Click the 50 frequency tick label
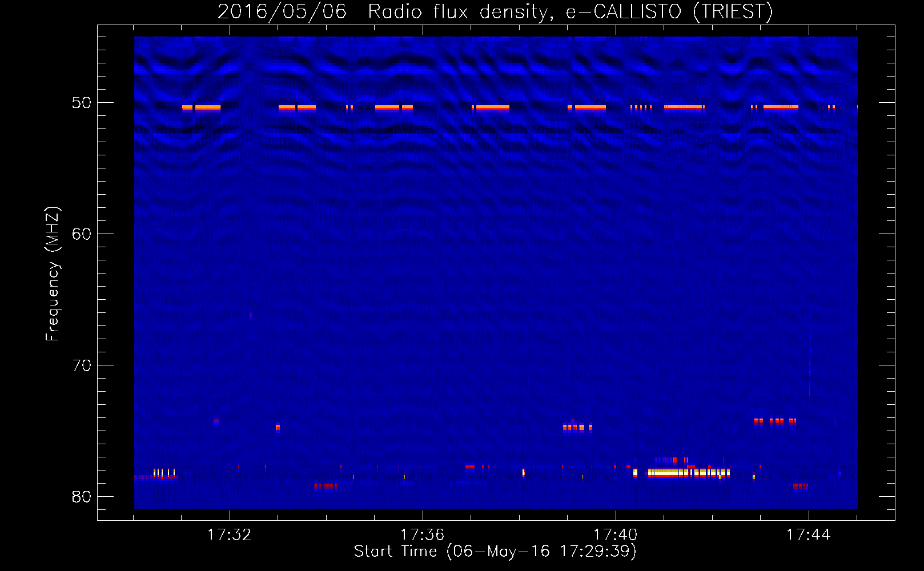 pos(81,103)
